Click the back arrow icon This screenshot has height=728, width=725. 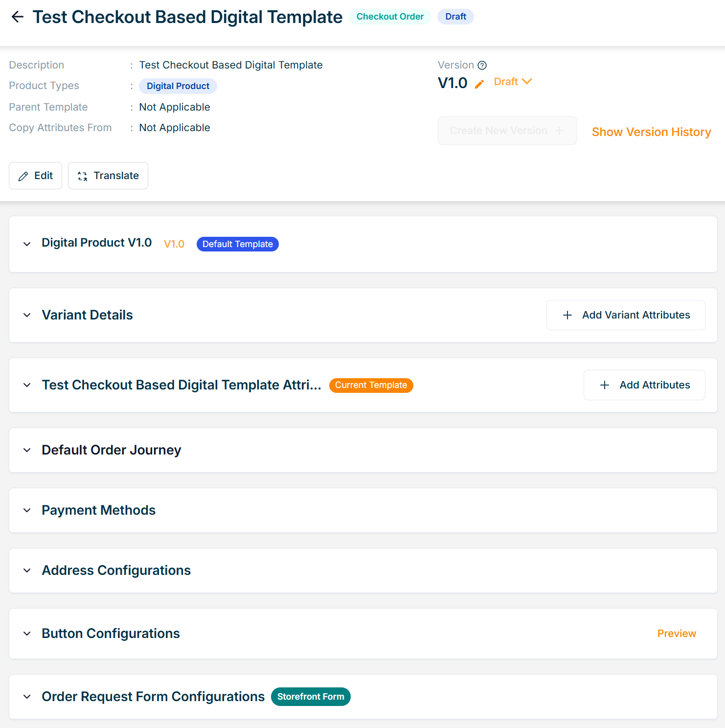(18, 17)
